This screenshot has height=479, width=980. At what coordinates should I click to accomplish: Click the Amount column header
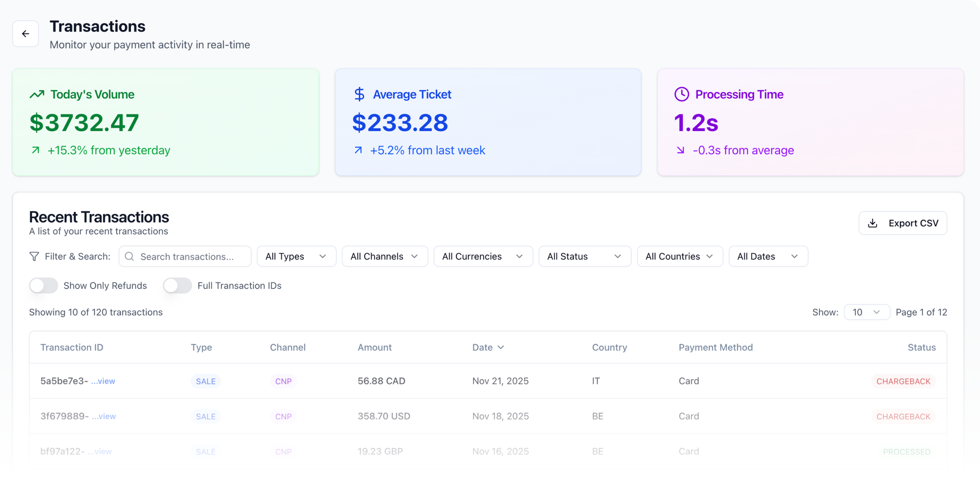coord(374,347)
